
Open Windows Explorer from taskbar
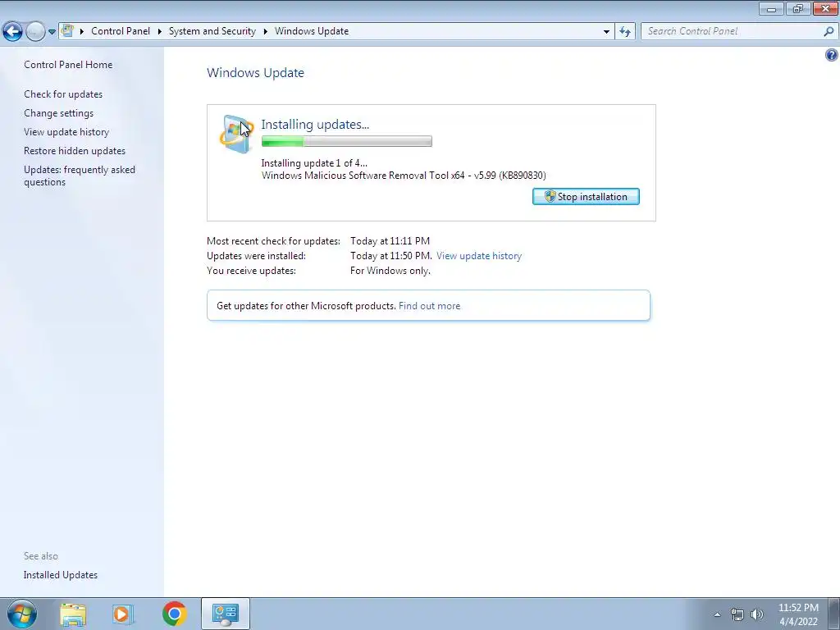[x=73, y=614]
